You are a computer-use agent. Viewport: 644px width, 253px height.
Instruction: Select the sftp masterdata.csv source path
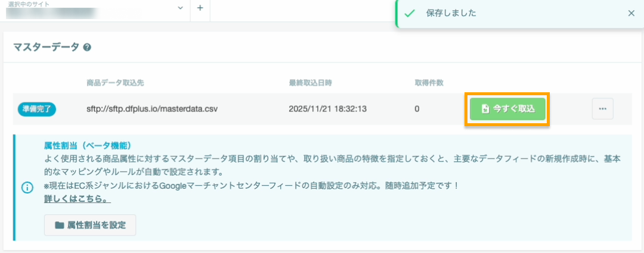(x=152, y=110)
